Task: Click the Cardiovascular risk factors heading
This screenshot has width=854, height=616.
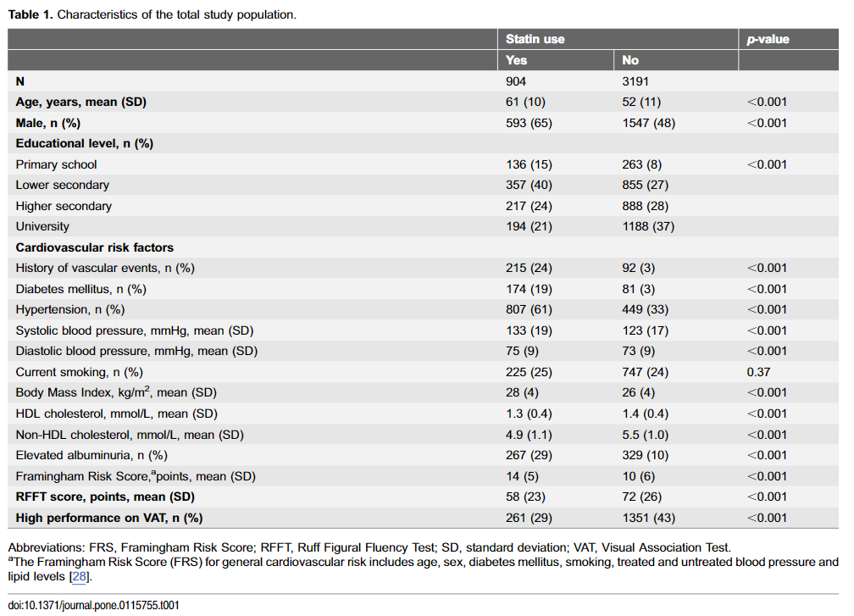Action: 95,247
